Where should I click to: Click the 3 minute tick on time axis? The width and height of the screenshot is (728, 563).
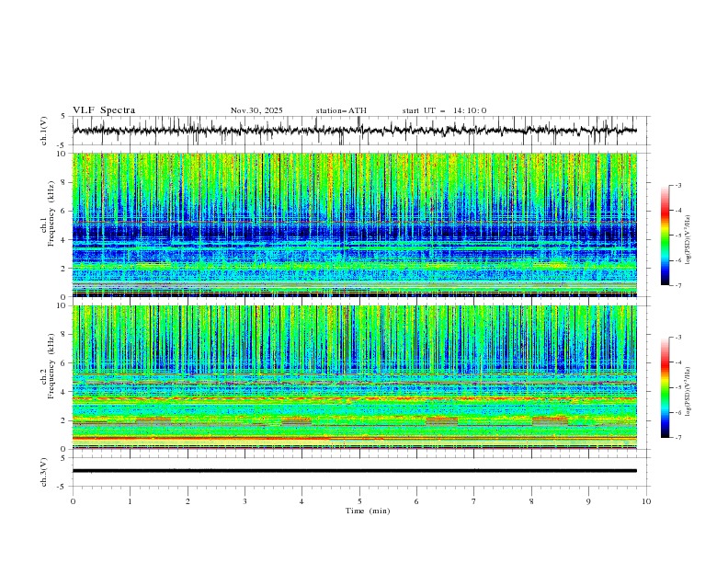click(245, 500)
